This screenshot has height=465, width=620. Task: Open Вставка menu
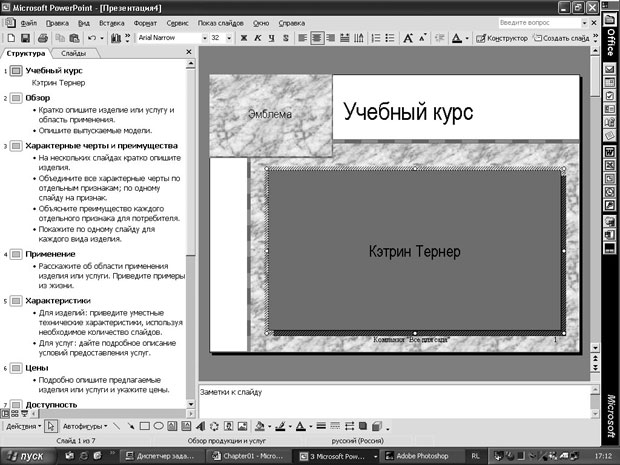[x=112, y=23]
